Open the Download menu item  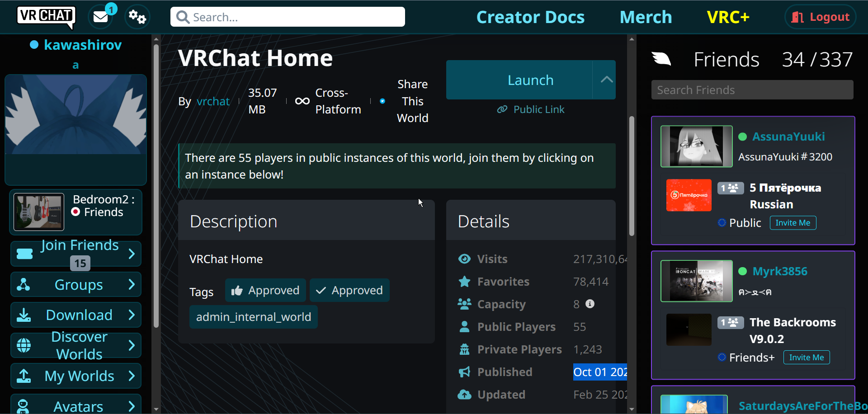(x=76, y=315)
